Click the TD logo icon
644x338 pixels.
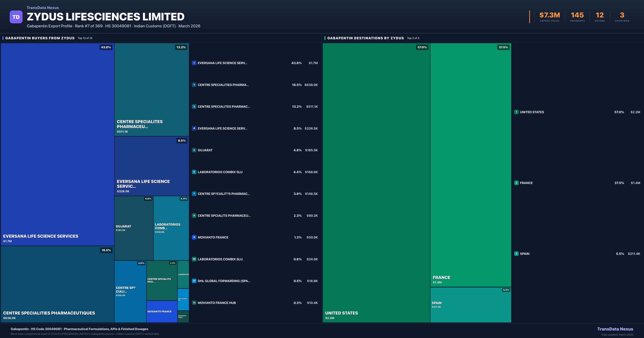point(16,17)
